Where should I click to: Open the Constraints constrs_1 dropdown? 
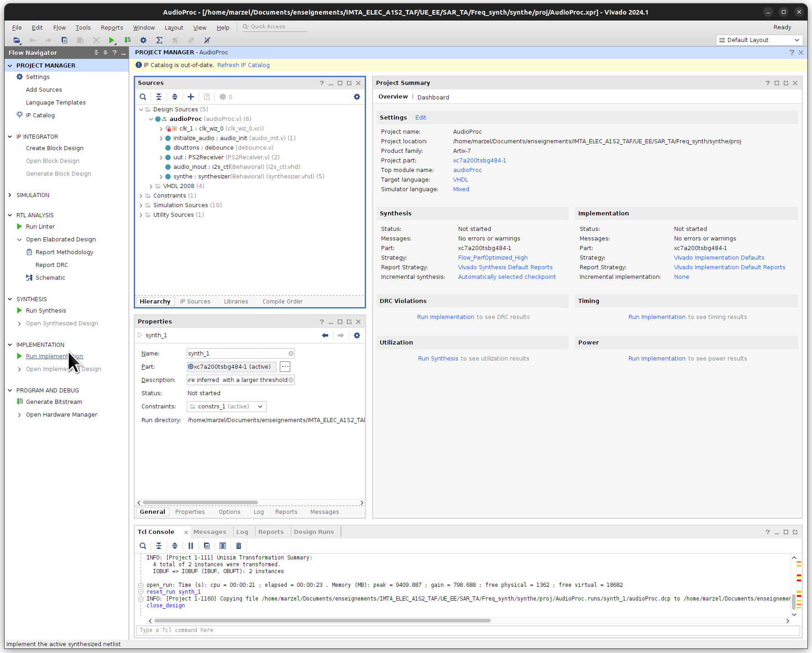click(226, 407)
